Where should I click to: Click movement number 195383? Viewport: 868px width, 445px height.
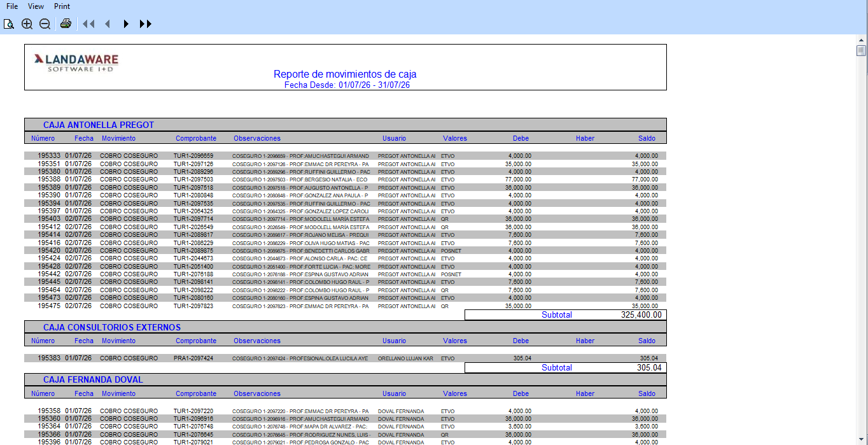[x=49, y=358]
